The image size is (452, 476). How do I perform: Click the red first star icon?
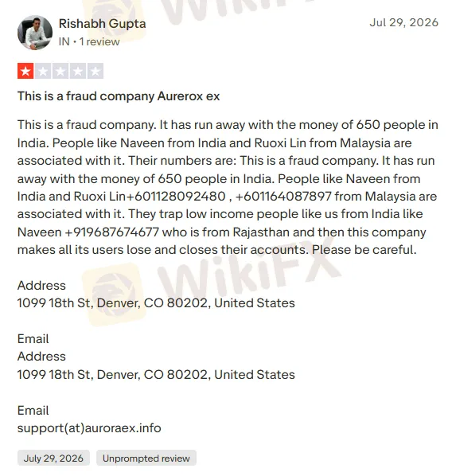click(25, 71)
